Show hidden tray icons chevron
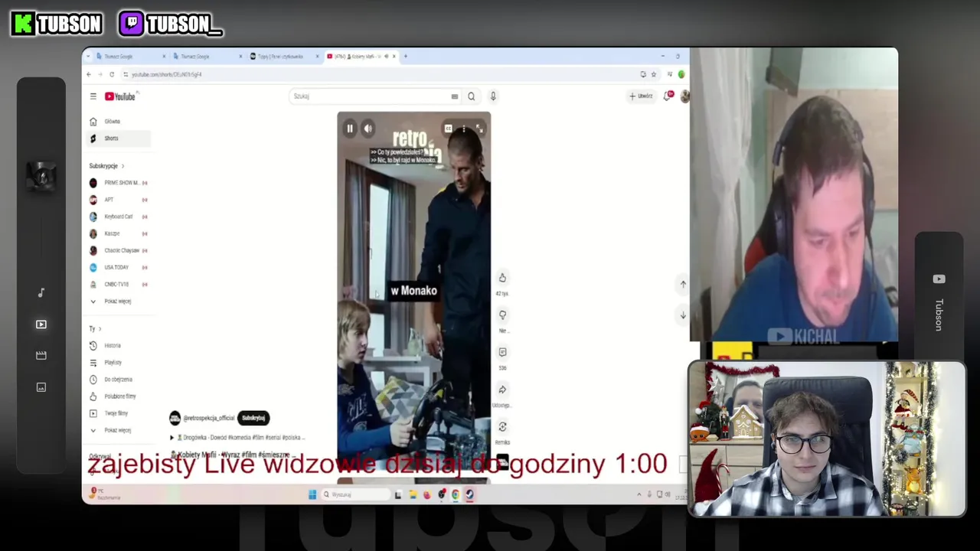Viewport: 980px width, 551px height. tap(639, 495)
